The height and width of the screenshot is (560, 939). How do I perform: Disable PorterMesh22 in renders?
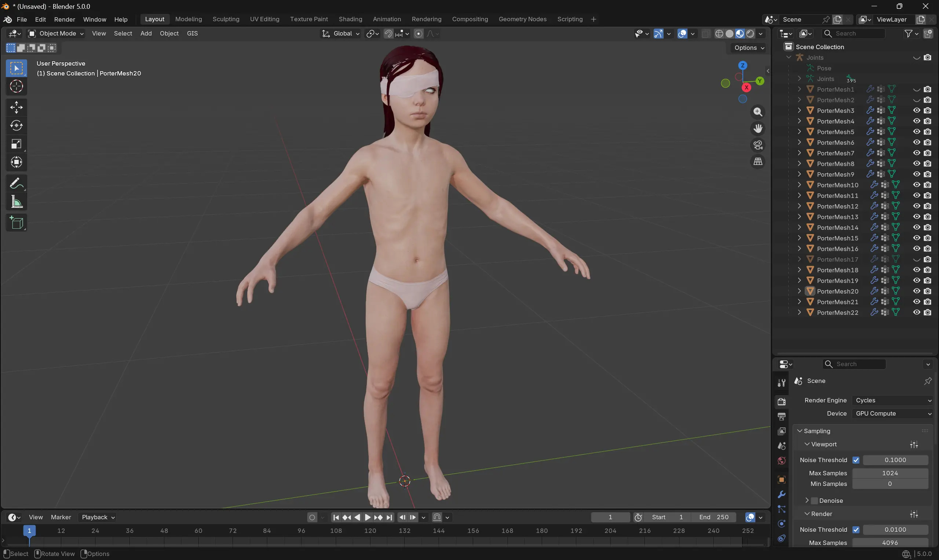[x=927, y=313]
